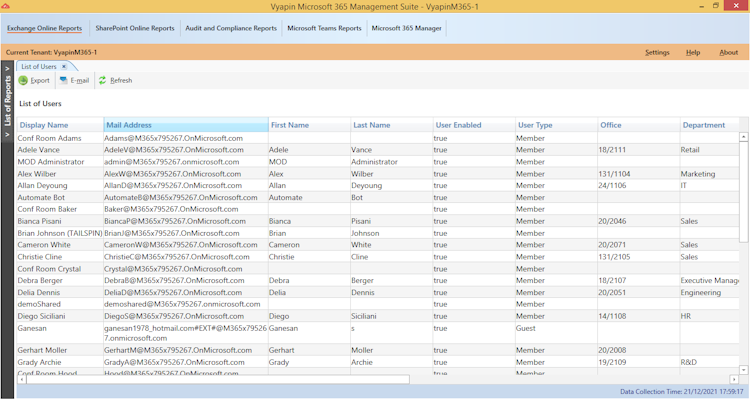This screenshot has height=400, width=750.
Task: Click vertical scrollbar down arrow
Action: [743, 370]
